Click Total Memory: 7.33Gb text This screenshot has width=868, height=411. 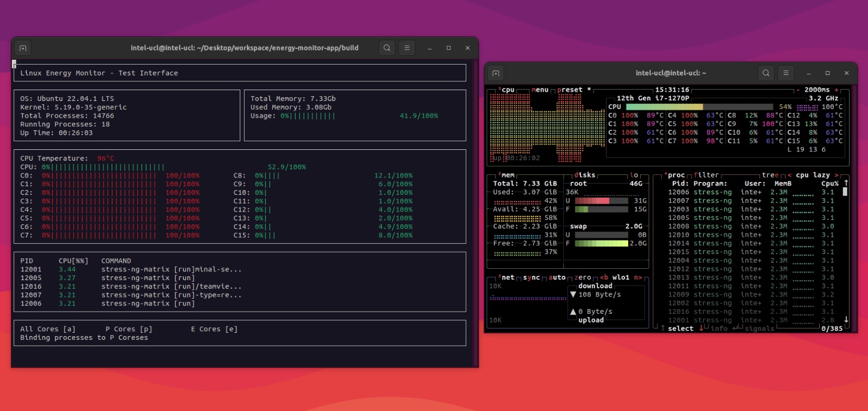[293, 99]
